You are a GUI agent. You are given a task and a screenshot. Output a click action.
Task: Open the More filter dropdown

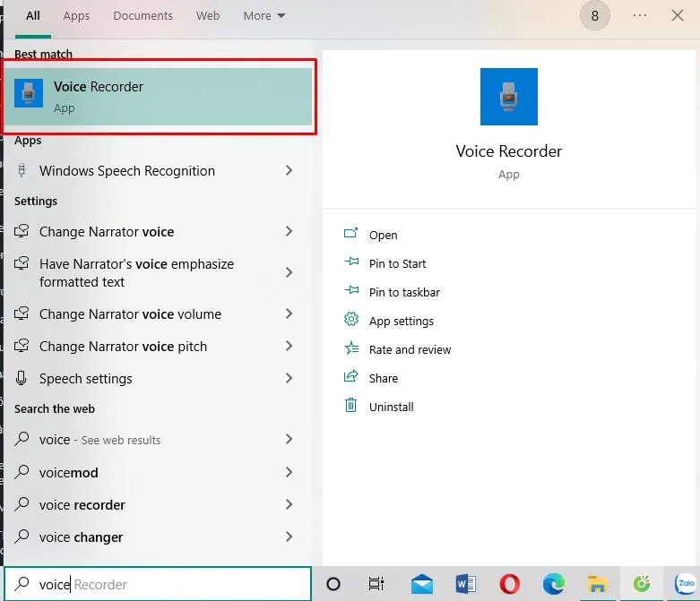click(264, 16)
